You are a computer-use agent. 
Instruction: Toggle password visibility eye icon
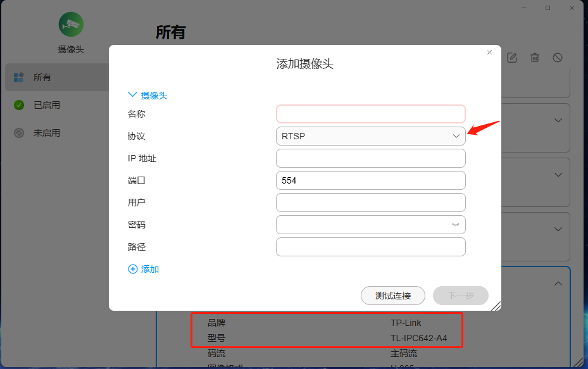click(x=456, y=225)
